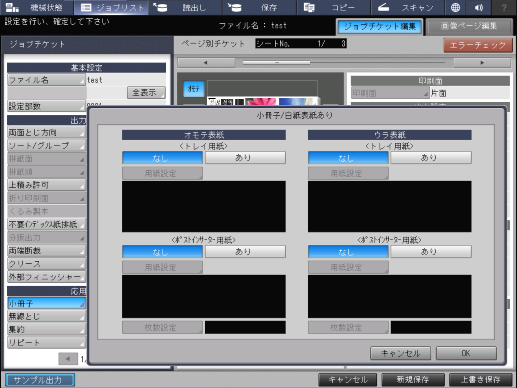Image resolution: width=517 pixels, height=388 pixels.
Task: Open the ソート/グループ setting
Action: click(x=46, y=145)
